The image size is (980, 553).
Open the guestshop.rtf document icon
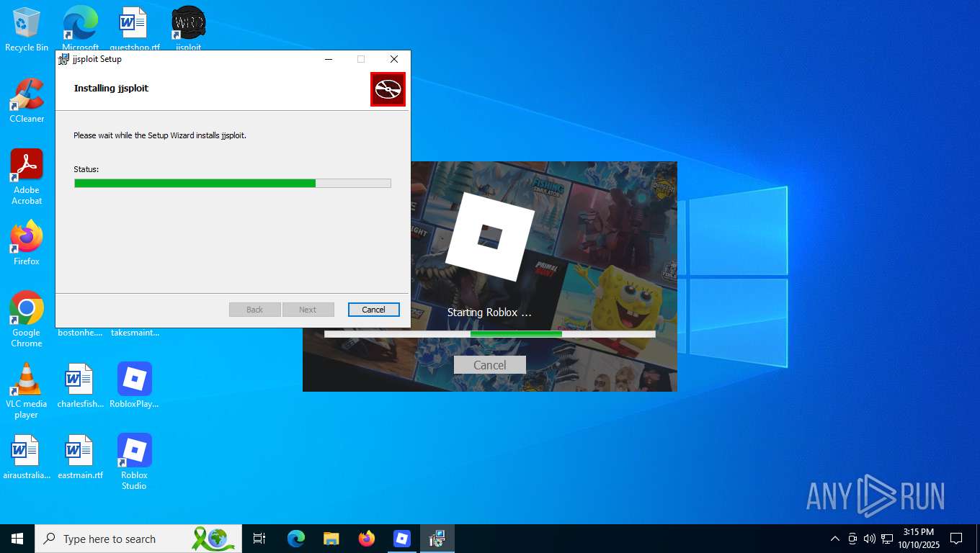tap(134, 29)
